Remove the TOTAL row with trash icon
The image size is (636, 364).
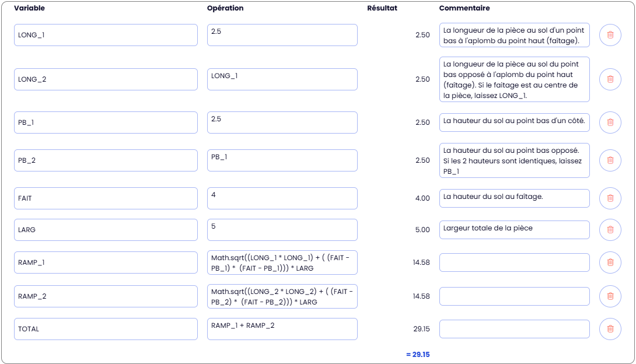[x=610, y=329]
